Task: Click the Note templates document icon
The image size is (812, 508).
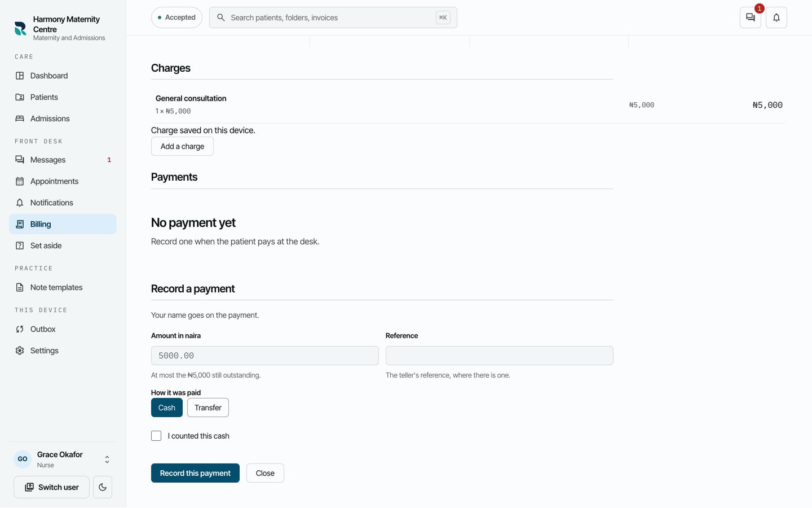Action: [20, 287]
